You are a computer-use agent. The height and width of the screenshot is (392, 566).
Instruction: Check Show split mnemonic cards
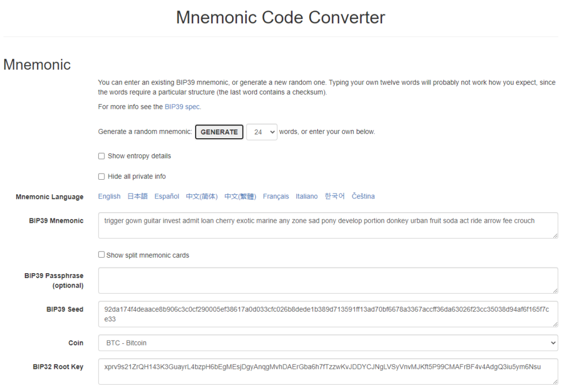pyautogui.click(x=102, y=255)
